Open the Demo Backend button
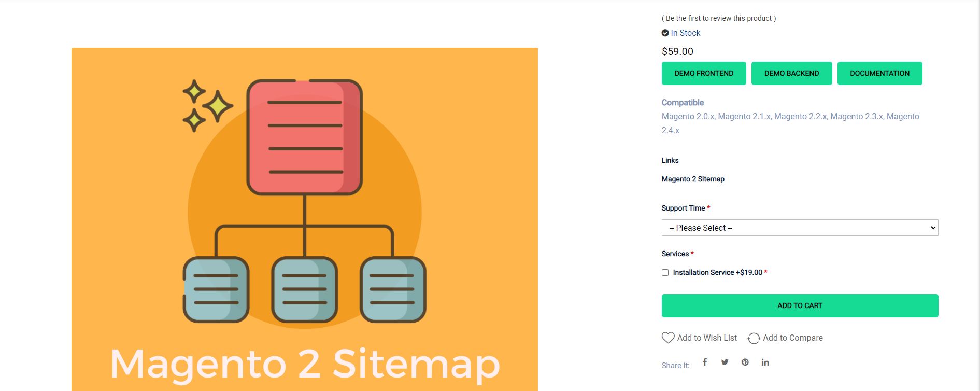Image resolution: width=980 pixels, height=391 pixels. 791,73
